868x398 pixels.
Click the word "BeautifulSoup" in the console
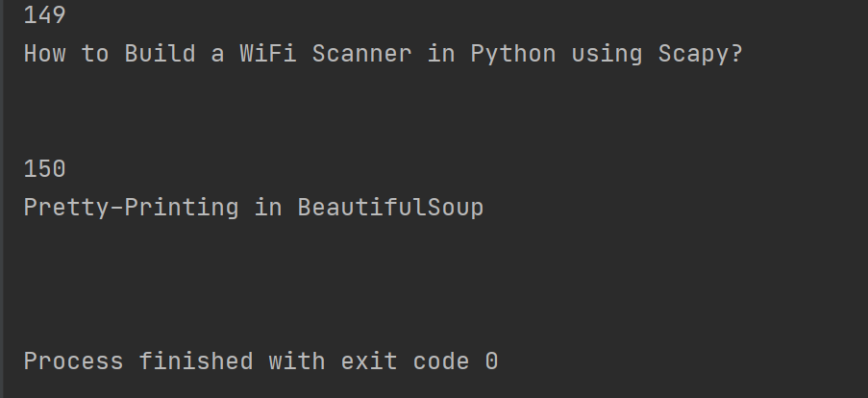390,208
